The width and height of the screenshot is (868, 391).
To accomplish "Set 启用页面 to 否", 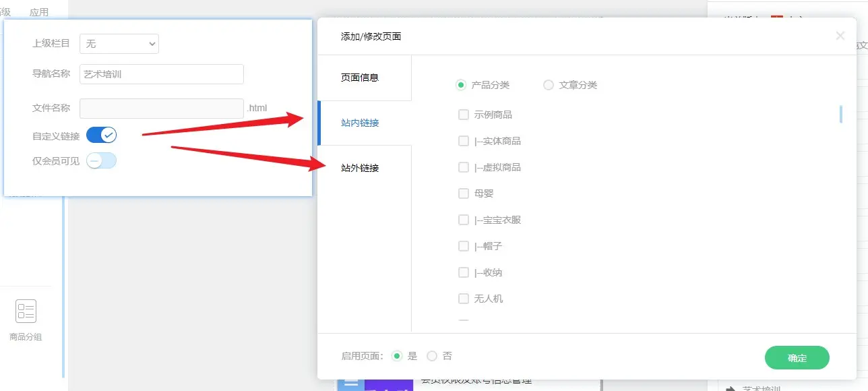I will coord(432,356).
